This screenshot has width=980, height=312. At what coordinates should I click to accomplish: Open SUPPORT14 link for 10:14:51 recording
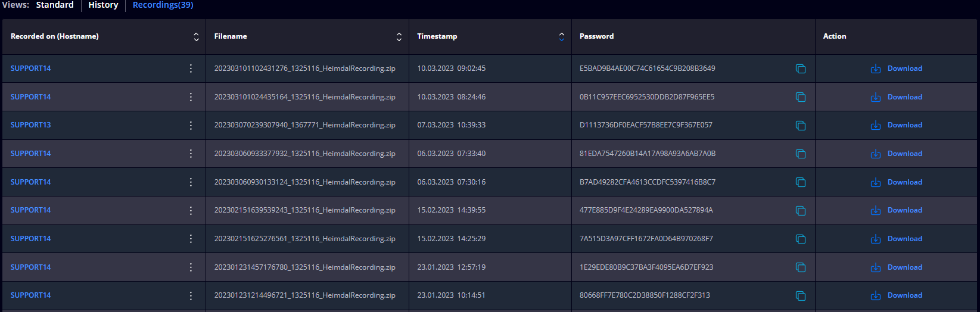point(31,295)
